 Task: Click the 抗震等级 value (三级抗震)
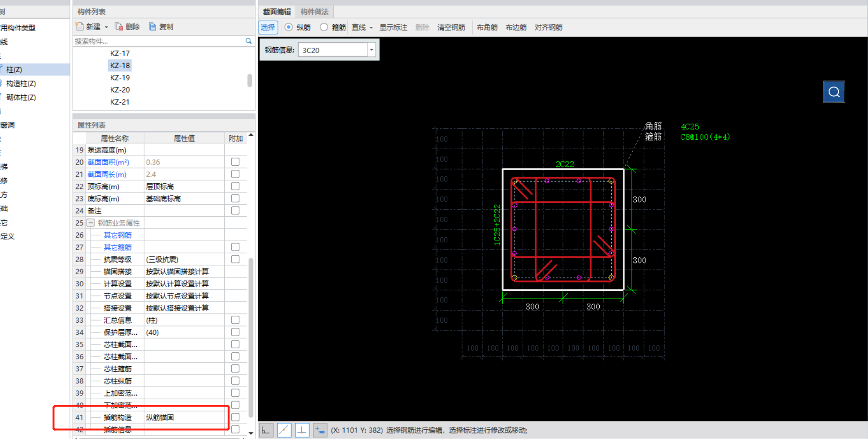[162, 259]
